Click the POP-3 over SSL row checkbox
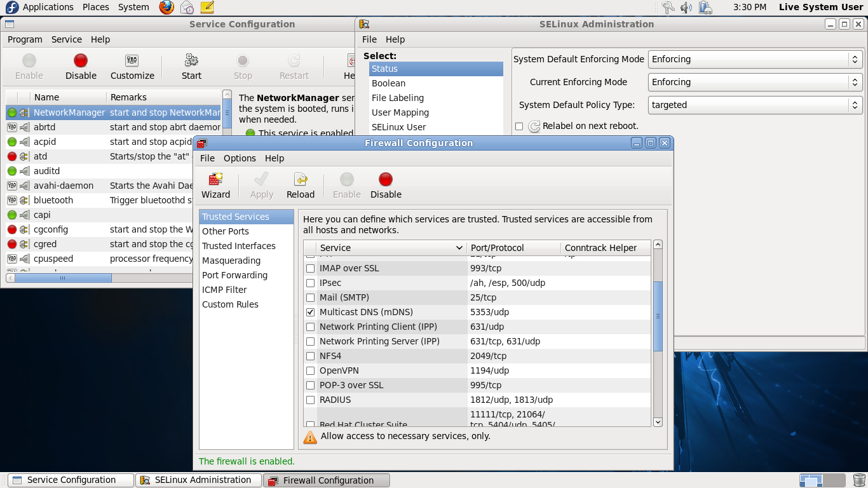Viewport: 868px width, 488px height. click(x=310, y=385)
